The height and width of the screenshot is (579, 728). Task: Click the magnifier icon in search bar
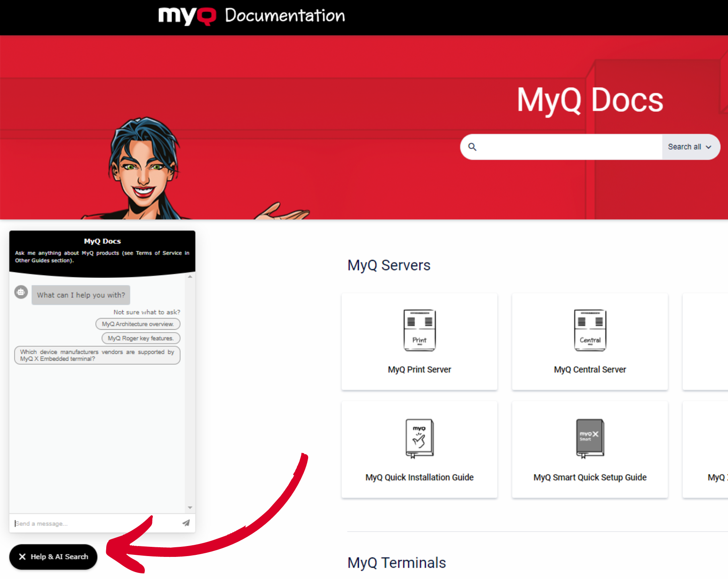pyautogui.click(x=472, y=147)
